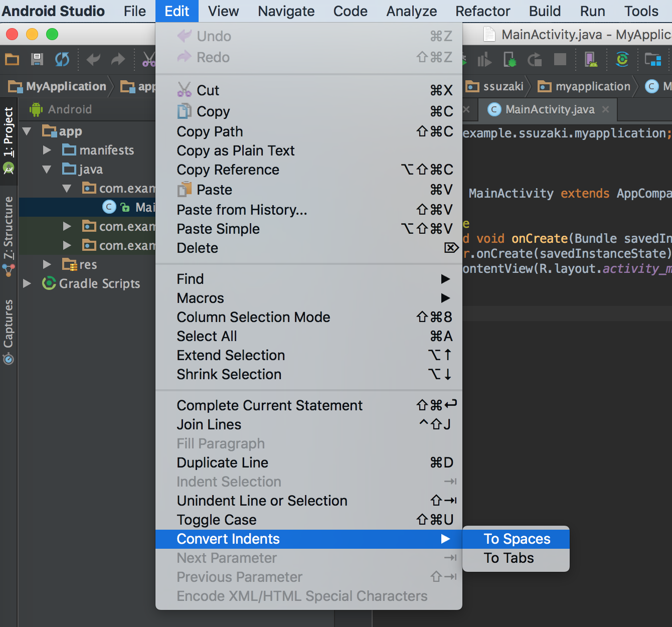
Task: Click the Gradle Scripts icon in tree
Action: tap(49, 283)
